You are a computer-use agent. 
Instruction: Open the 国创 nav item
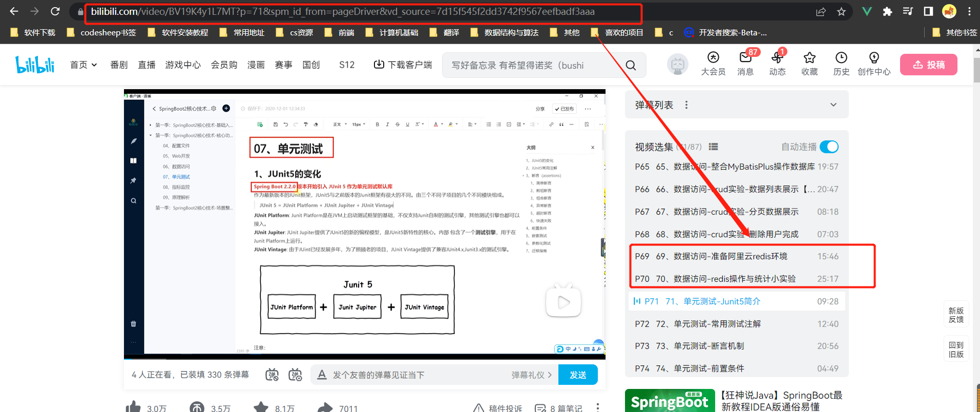pyautogui.click(x=311, y=65)
